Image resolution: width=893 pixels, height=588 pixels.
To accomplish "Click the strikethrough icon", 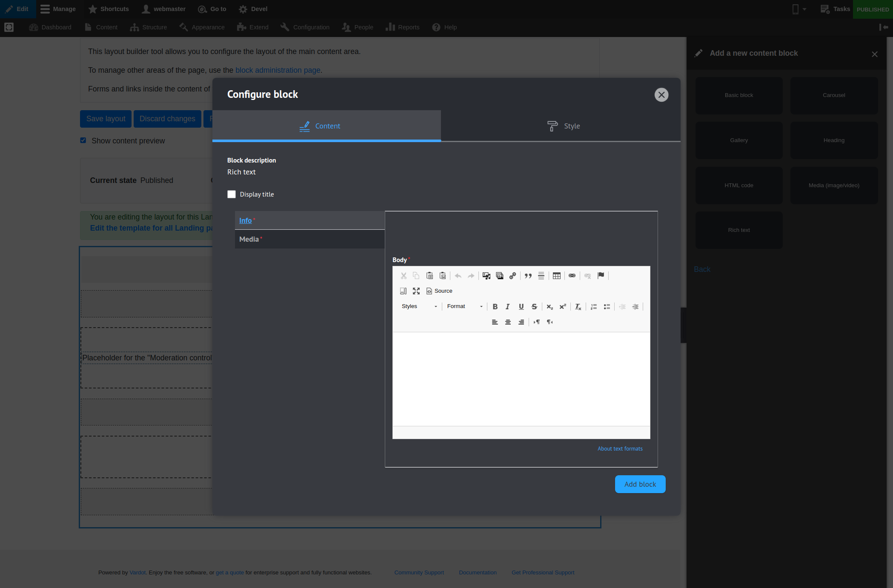I will 534,306.
